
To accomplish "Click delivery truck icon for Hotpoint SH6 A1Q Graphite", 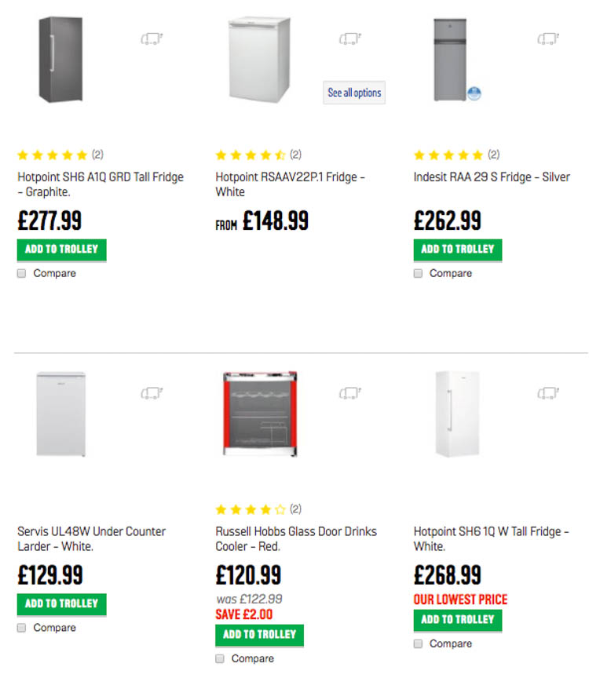I will click(x=152, y=38).
